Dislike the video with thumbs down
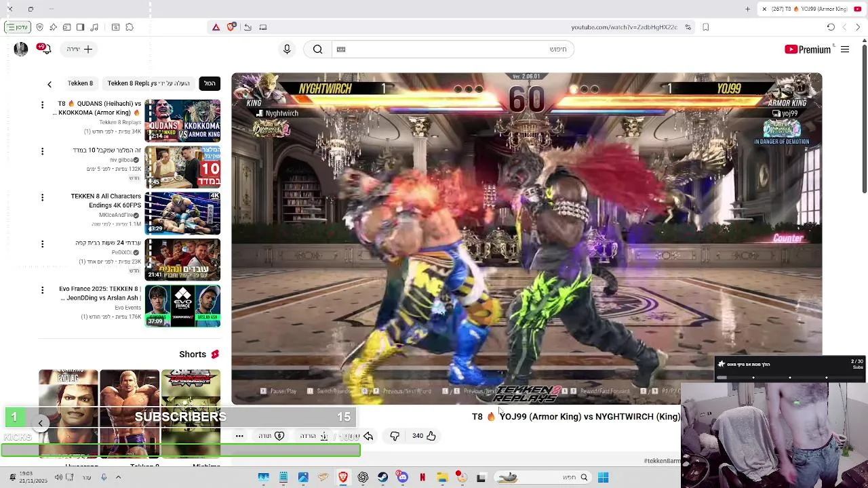Viewport: 868px width, 488px height. (x=395, y=436)
